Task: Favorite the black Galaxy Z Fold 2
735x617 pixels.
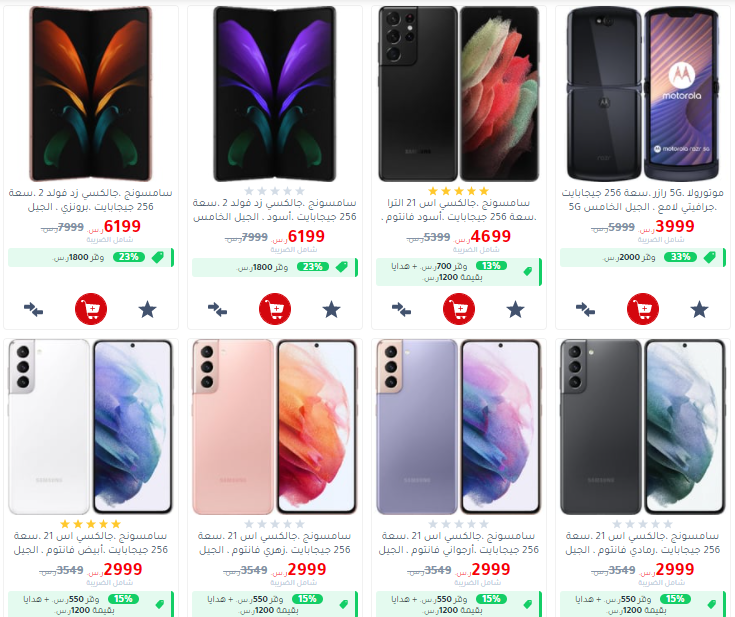Action: [331, 309]
